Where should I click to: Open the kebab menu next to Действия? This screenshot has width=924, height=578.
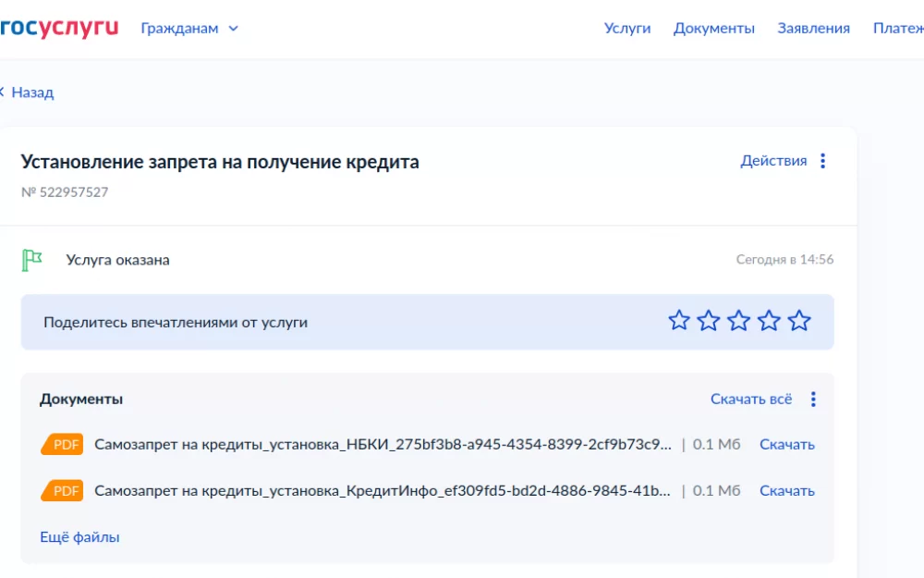tap(822, 160)
